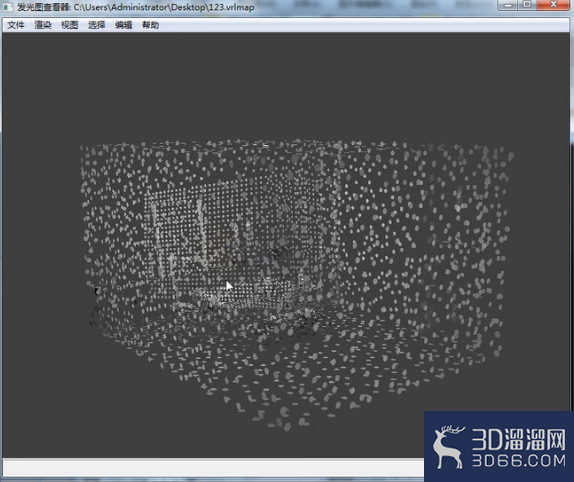Click the irradiance map viewer title bar icon
Image resolution: width=574 pixels, height=482 pixels.
7,7
